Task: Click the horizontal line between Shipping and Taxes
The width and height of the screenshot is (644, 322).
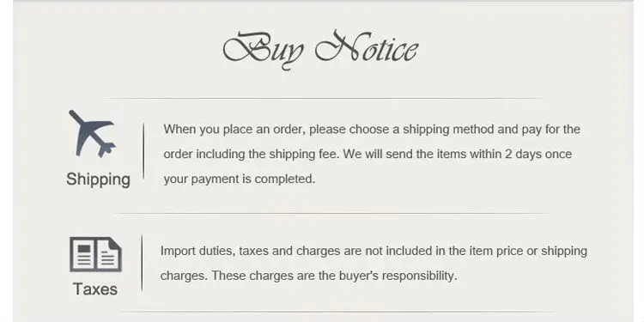Action: coord(331,213)
